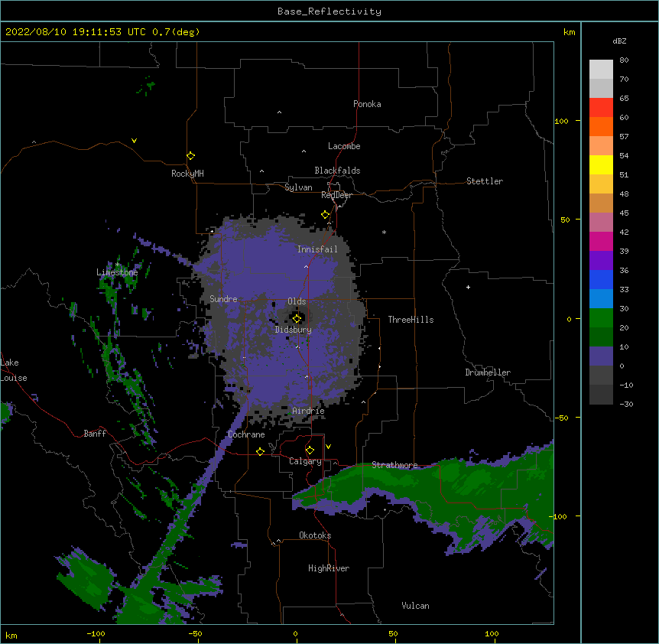
Task: Click the Blackfalds label
Action: click(337, 171)
